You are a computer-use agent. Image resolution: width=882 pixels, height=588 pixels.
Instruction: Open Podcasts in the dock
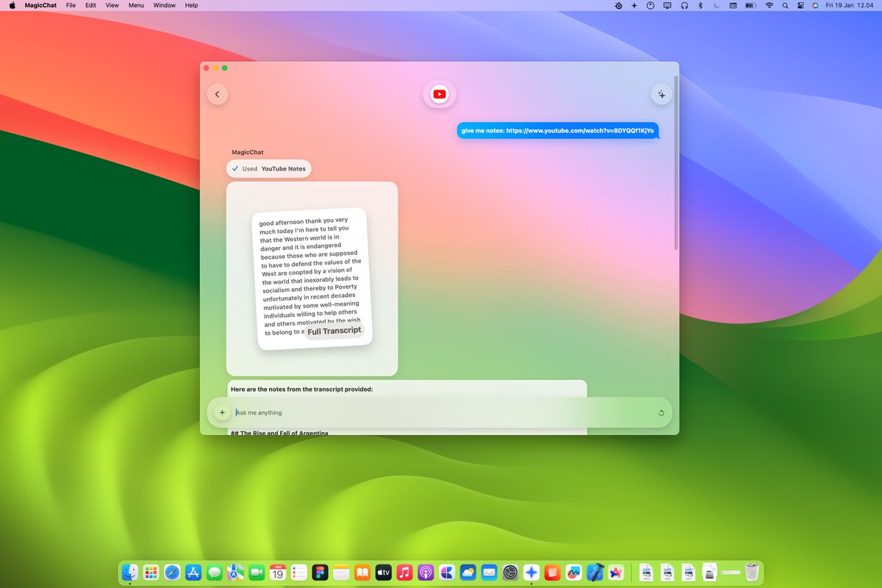pyautogui.click(x=426, y=573)
